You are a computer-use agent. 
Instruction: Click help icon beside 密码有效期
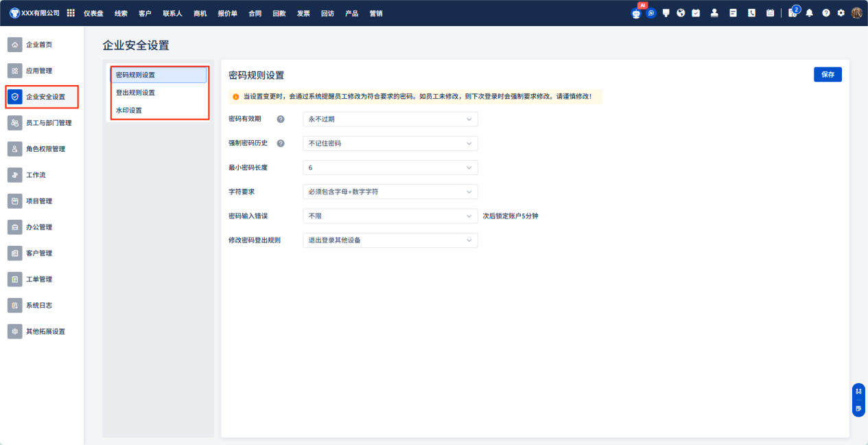[281, 119]
